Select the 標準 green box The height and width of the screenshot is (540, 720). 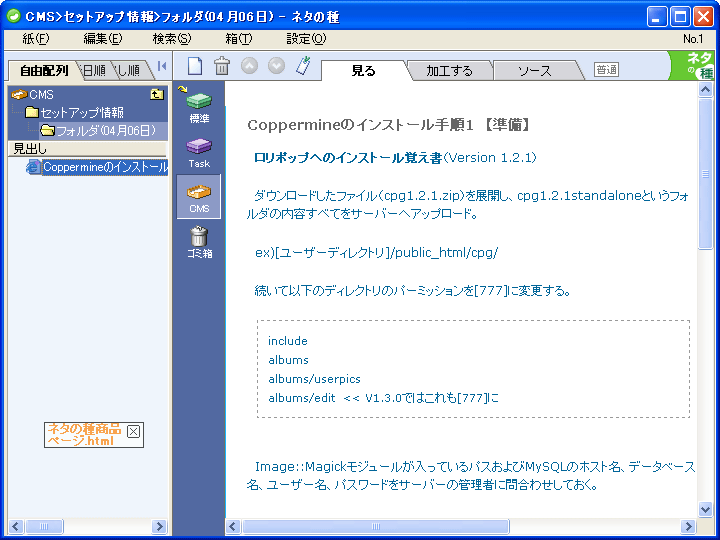click(x=199, y=108)
